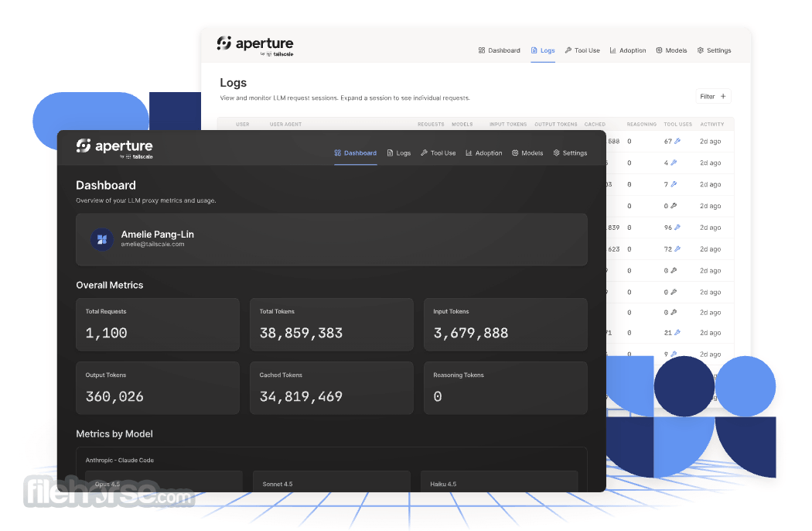Viewport: 812px width, 531px height.
Task: Select Logs tab in light window
Action: click(x=543, y=50)
